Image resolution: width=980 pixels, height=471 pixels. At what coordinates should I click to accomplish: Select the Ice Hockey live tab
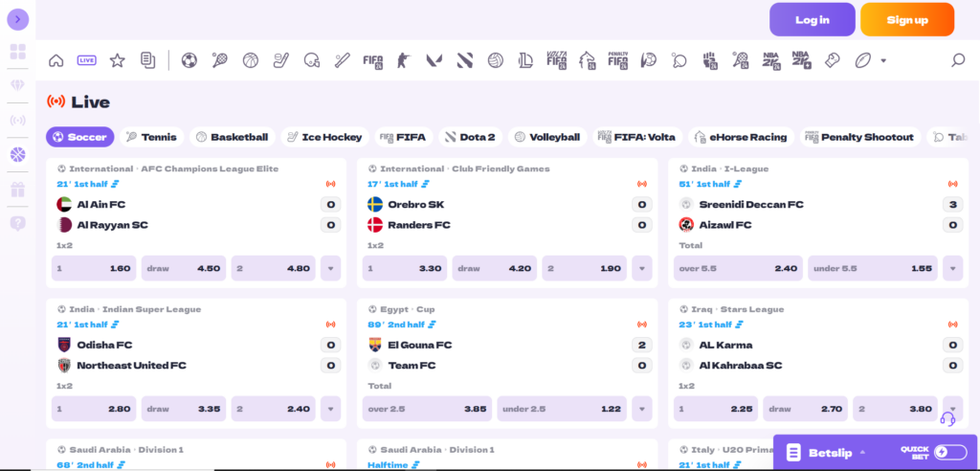pyautogui.click(x=323, y=137)
